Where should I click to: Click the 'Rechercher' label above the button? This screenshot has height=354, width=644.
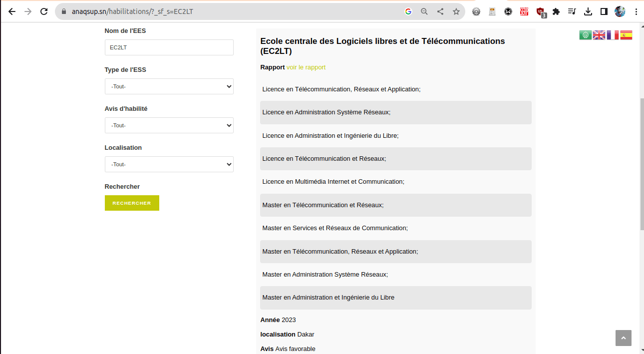coord(122,187)
